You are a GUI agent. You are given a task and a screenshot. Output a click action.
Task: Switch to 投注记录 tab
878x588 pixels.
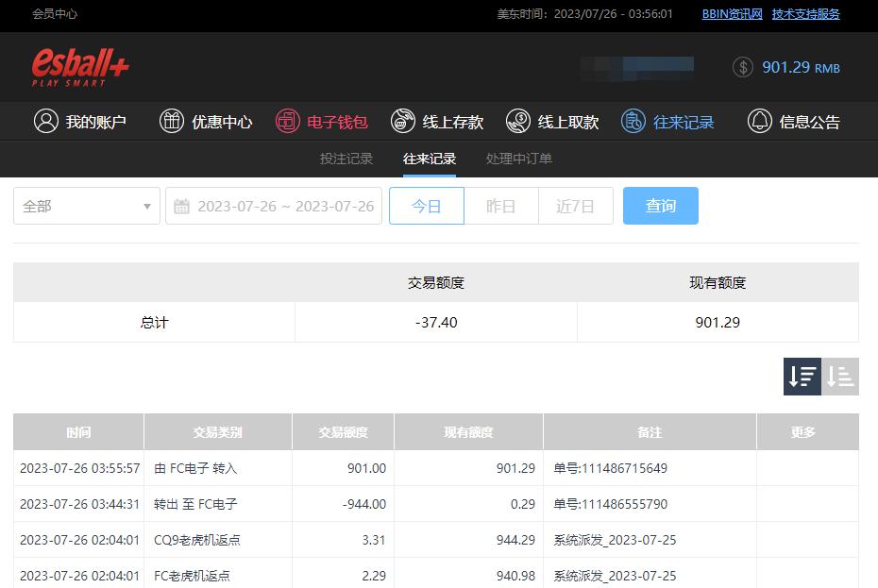click(346, 160)
